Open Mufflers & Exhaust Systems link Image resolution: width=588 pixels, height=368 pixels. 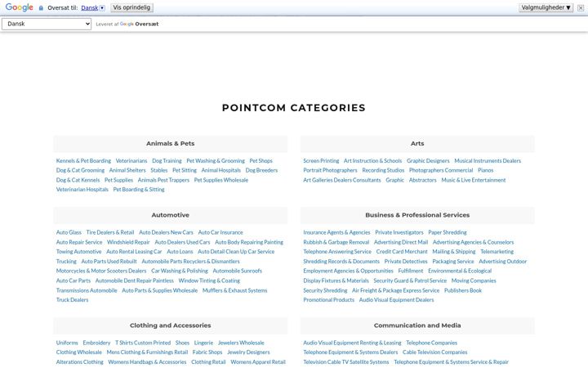click(x=234, y=290)
